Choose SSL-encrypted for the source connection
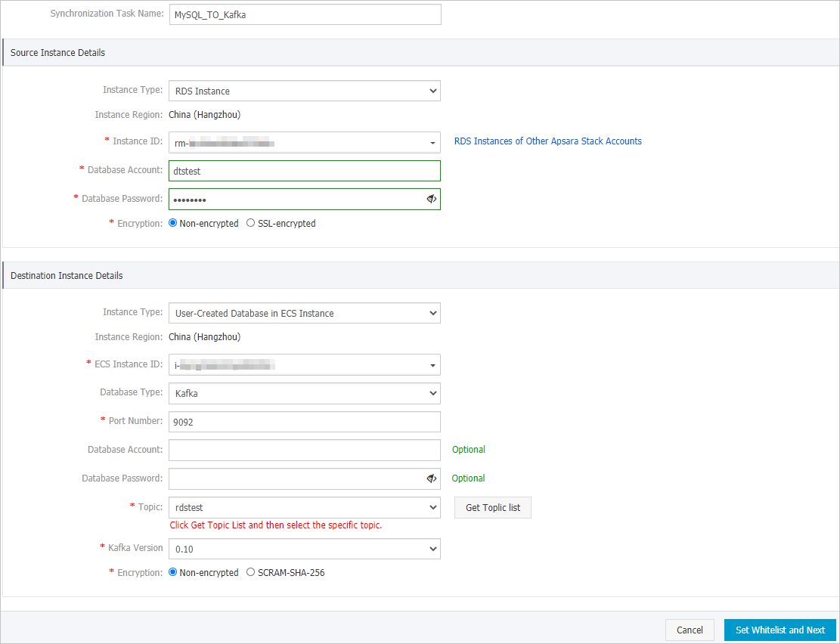The width and height of the screenshot is (840, 644). click(x=250, y=223)
